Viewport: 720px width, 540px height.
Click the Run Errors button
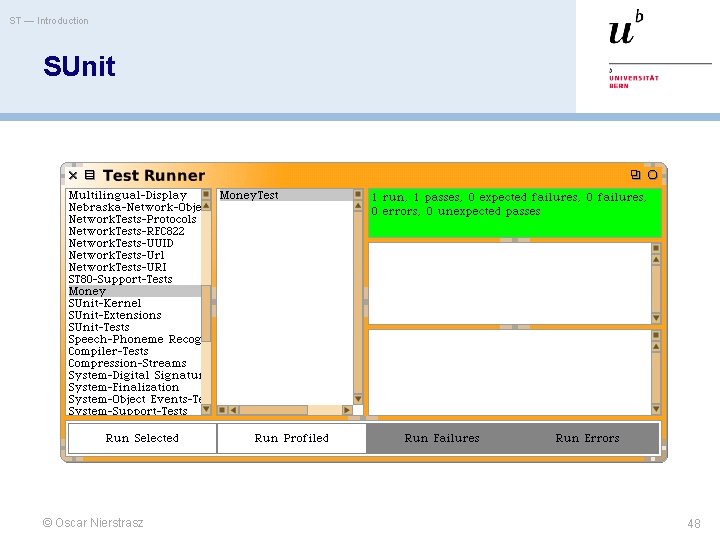[587, 438]
